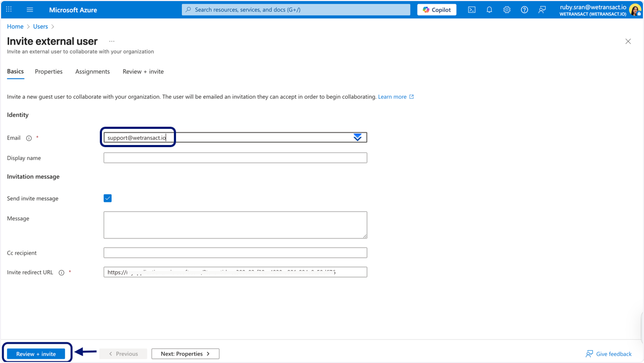Image resolution: width=644 pixels, height=363 pixels.
Task: Click the Cc recipient field
Action: click(x=235, y=252)
